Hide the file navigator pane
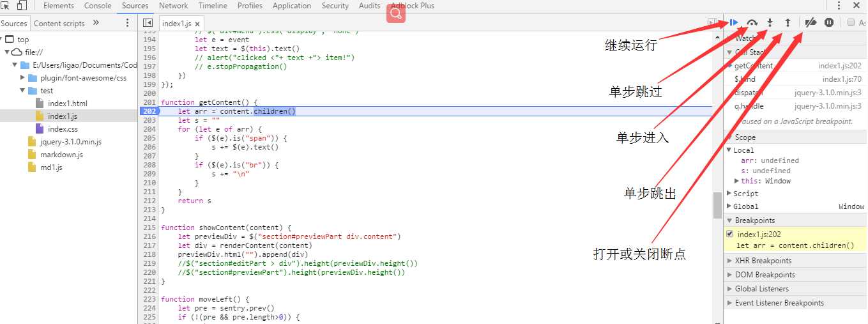868x324 pixels. click(148, 23)
